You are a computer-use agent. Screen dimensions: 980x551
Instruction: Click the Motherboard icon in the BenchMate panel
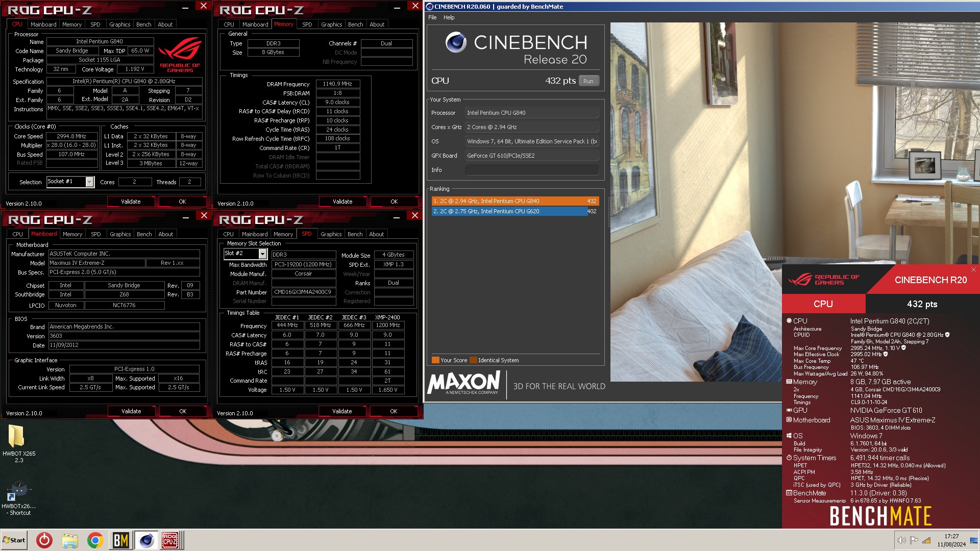pyautogui.click(x=789, y=420)
